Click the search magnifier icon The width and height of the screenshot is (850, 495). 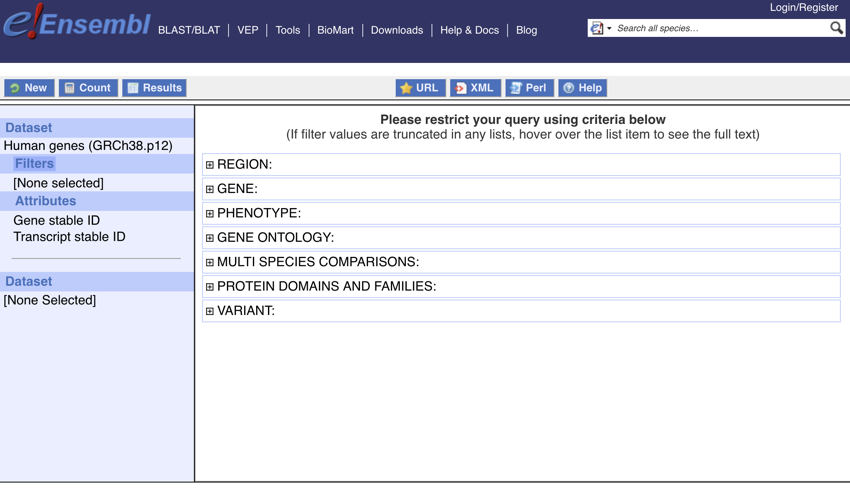pos(836,28)
